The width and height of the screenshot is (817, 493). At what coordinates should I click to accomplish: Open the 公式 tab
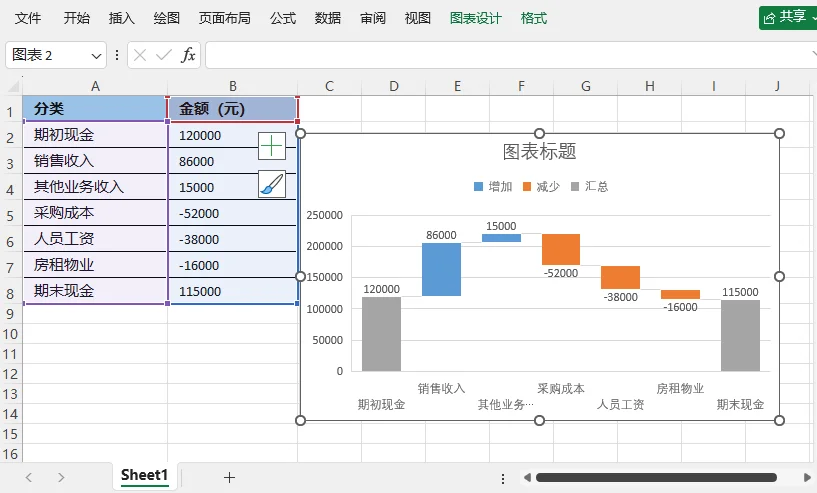(x=283, y=18)
